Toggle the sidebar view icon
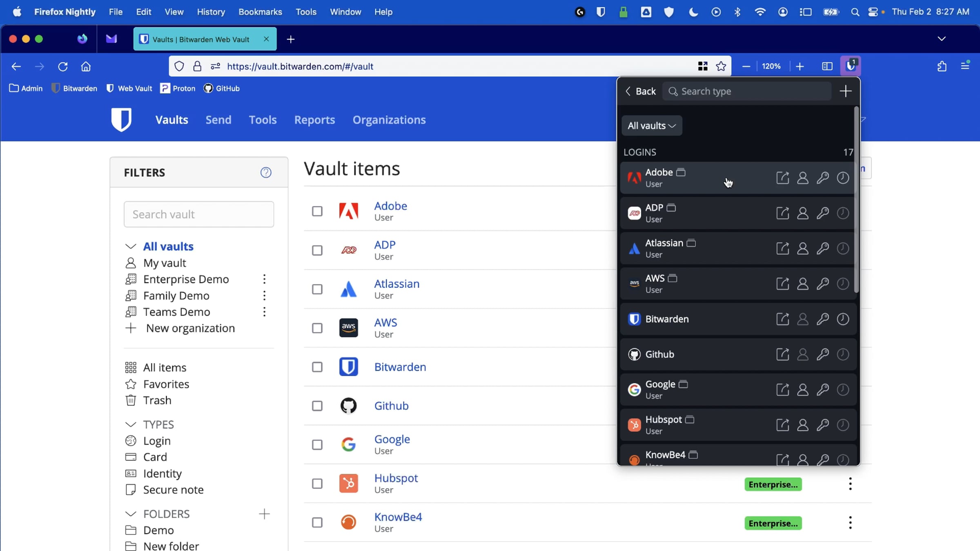The height and width of the screenshot is (551, 980). (827, 66)
